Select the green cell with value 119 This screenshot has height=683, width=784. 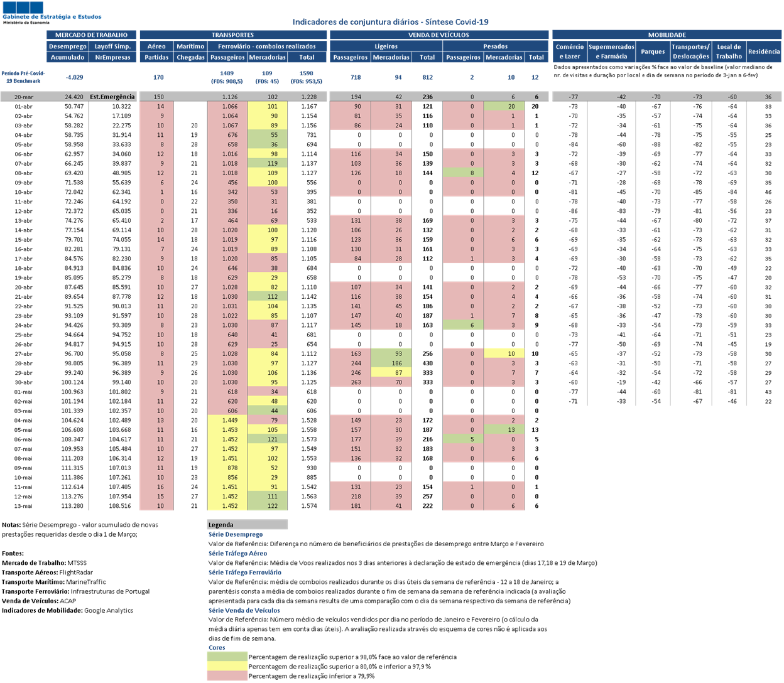tap(268, 163)
